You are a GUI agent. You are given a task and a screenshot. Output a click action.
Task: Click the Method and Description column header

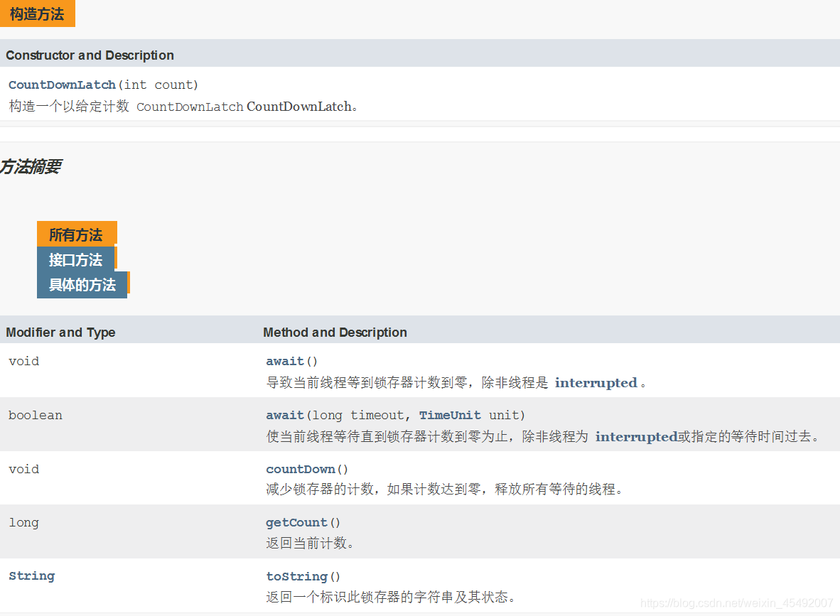coord(335,332)
